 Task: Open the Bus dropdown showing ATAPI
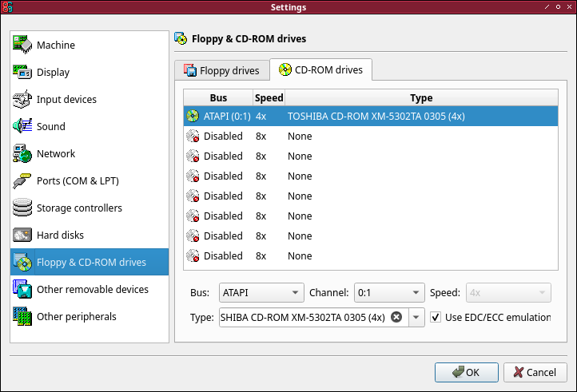[261, 293]
